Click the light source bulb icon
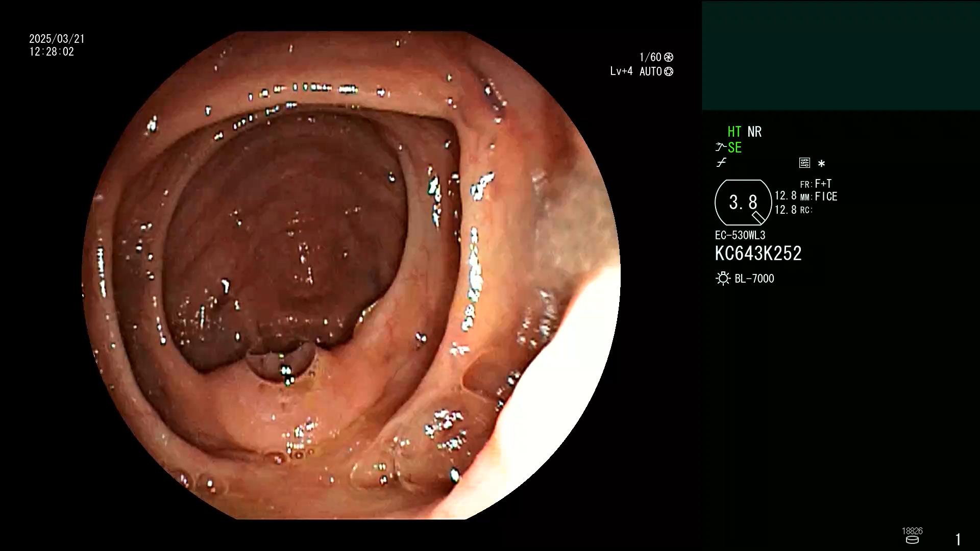980x551 pixels. pyautogui.click(x=723, y=279)
